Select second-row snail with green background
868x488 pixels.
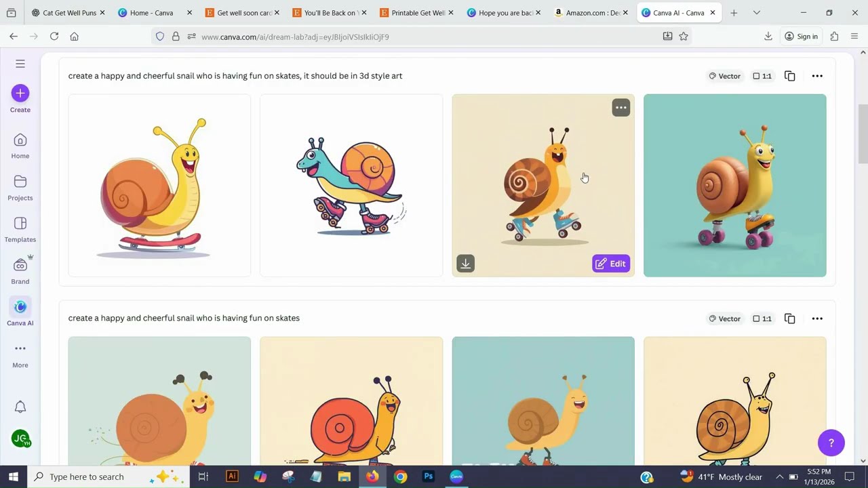click(x=159, y=401)
